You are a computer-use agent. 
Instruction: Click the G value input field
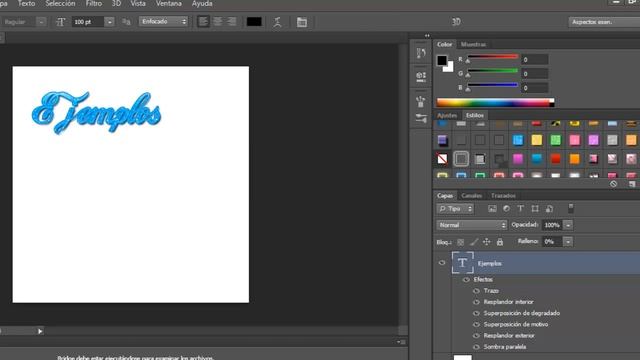click(535, 73)
